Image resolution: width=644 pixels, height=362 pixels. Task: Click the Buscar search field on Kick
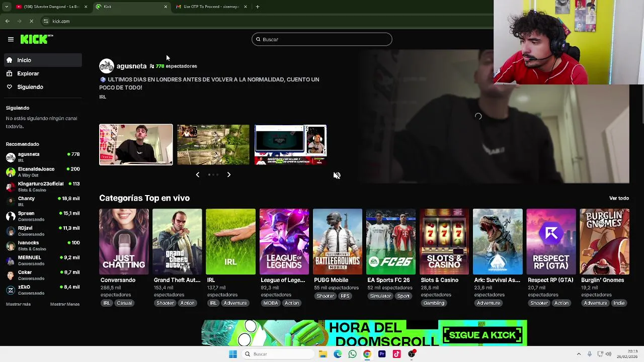point(322,39)
